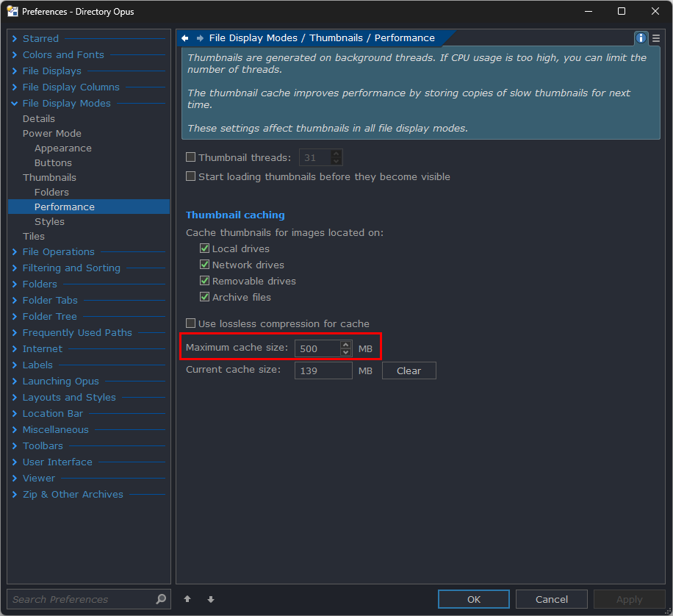This screenshot has height=616, width=673.
Task: Open the Tiles page
Action: coord(34,236)
